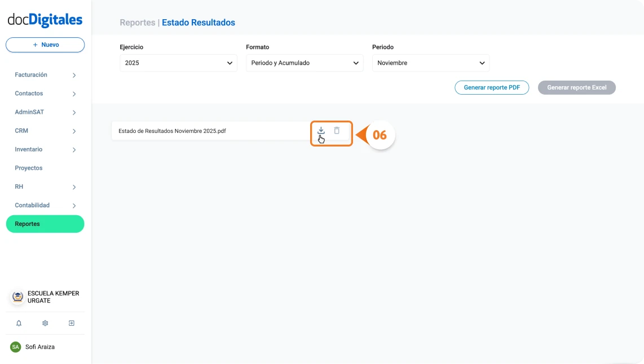Click the Reportes breadcrumb link
The height and width of the screenshot is (364, 644).
137,23
